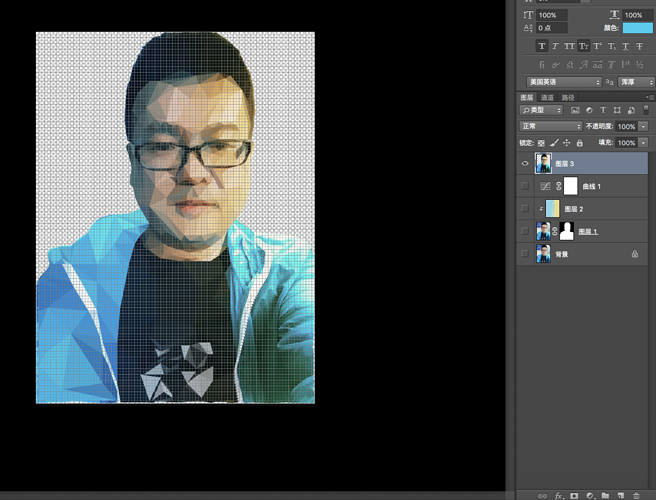Select the 曲线 1 layer name
This screenshot has height=500, width=656.
pyautogui.click(x=591, y=186)
